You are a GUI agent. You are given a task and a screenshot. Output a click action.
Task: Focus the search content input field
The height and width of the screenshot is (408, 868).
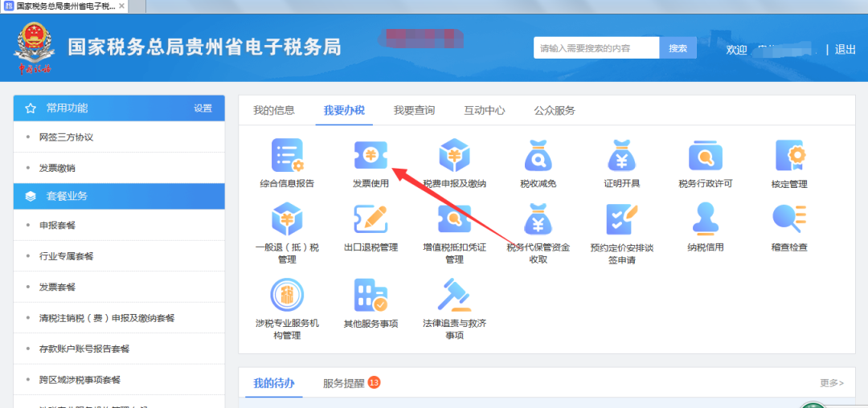click(596, 48)
